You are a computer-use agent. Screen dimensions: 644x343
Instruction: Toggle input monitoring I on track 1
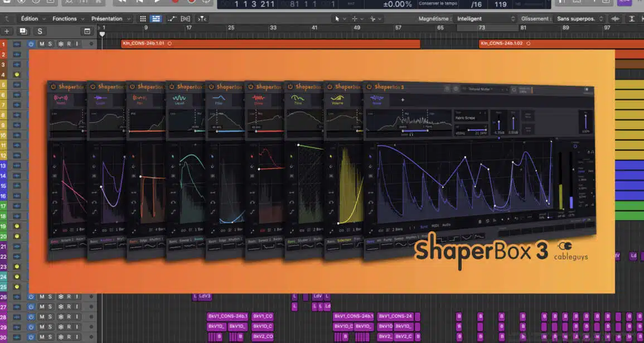pyautogui.click(x=77, y=44)
